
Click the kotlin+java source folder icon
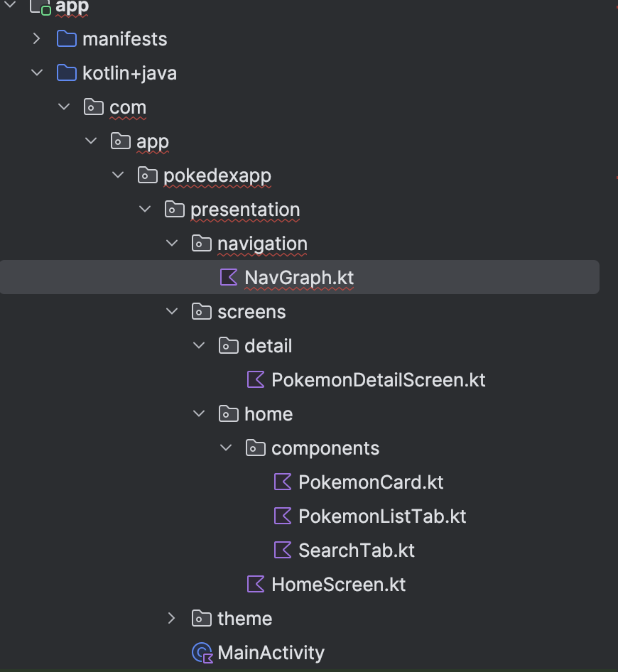67,72
